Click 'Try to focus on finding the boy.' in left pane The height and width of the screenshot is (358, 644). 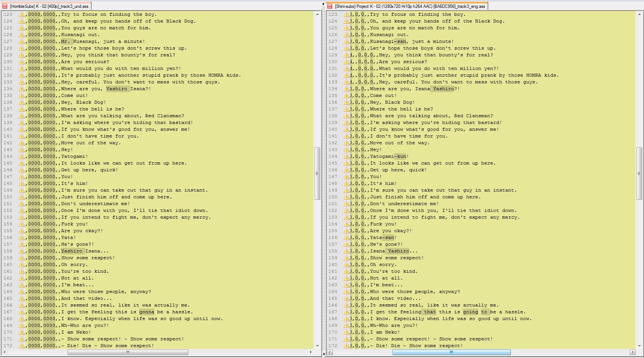pos(109,15)
